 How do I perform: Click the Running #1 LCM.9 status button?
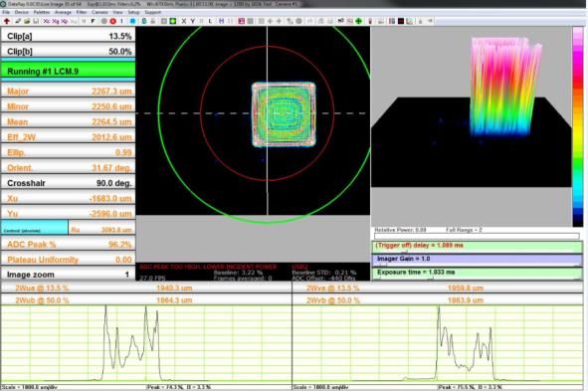(x=68, y=71)
